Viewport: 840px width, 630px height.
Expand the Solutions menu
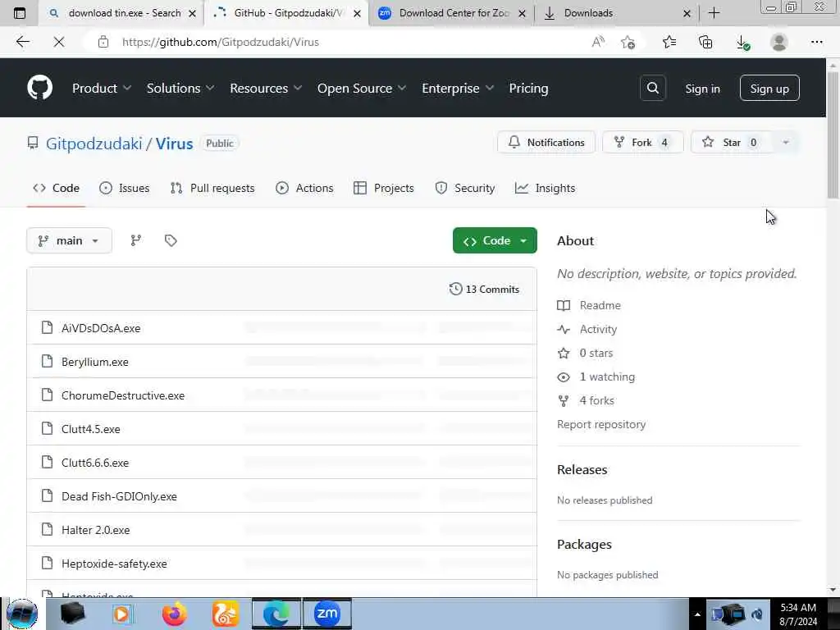click(x=180, y=89)
